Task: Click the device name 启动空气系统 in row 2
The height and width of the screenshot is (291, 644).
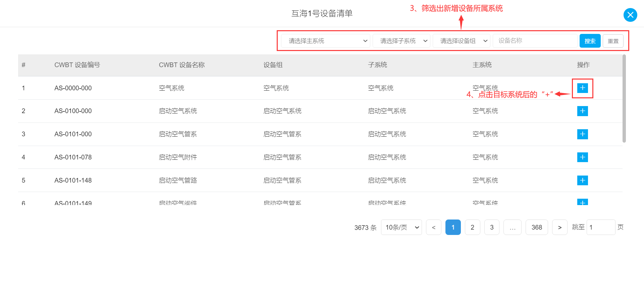Action: click(178, 111)
